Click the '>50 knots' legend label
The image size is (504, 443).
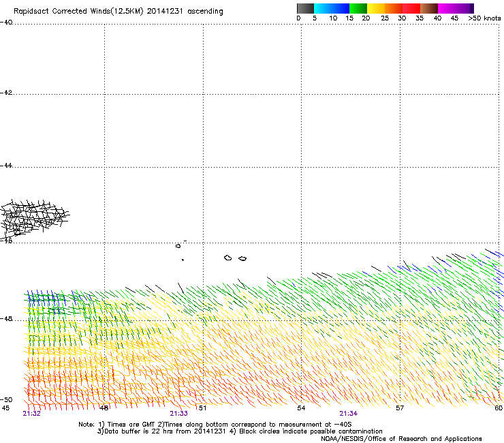pyautogui.click(x=484, y=18)
